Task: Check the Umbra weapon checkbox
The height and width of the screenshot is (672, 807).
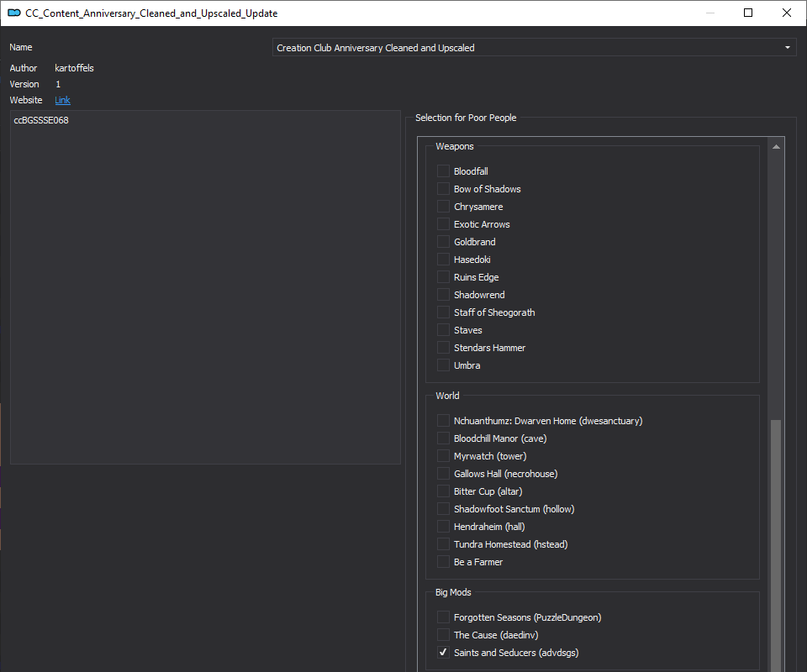Action: pos(443,365)
